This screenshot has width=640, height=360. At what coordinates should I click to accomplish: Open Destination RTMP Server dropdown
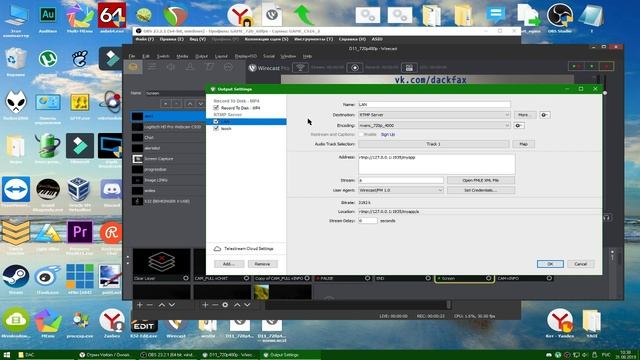[434, 115]
